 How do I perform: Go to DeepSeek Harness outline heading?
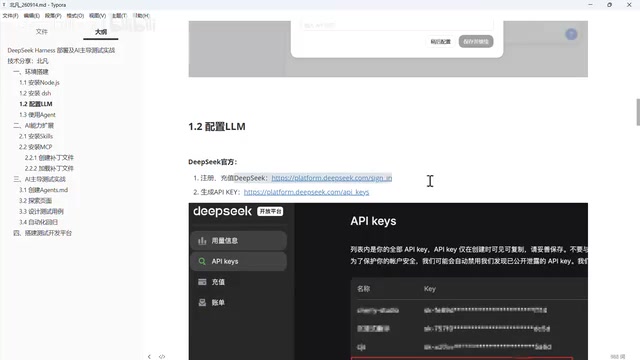click(61, 50)
